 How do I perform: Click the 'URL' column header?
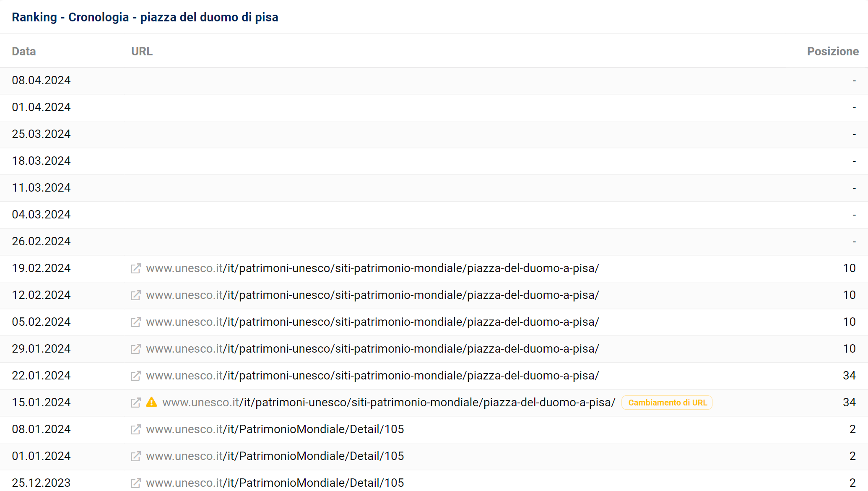coord(142,51)
